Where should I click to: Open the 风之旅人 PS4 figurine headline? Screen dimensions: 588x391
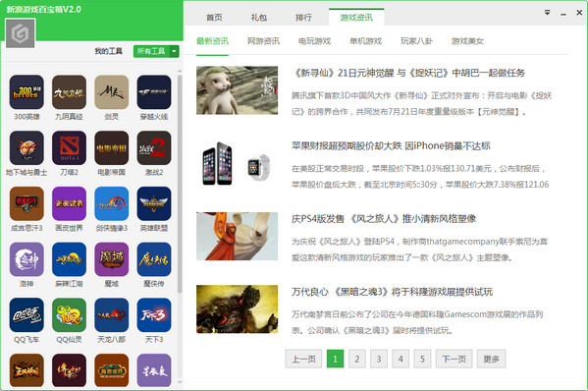(384, 219)
